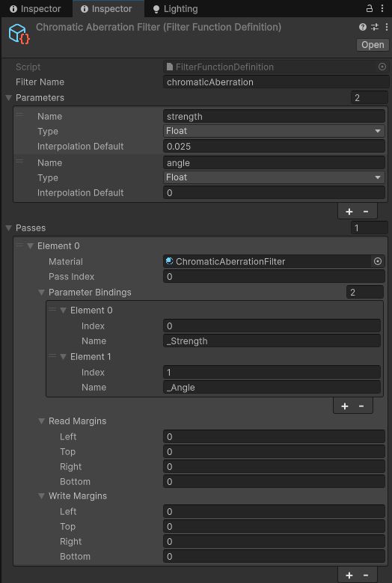
Task: Click the Passes size field showing 1
Action: coord(370,228)
